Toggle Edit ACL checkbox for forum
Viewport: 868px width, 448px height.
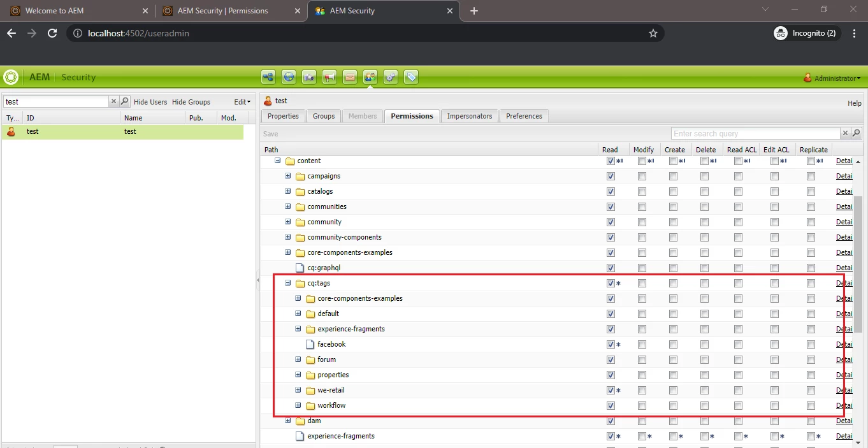pos(774,359)
